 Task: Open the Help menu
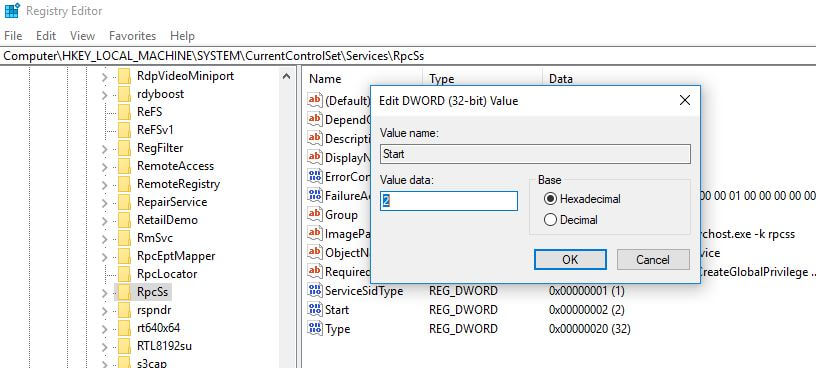click(x=182, y=36)
